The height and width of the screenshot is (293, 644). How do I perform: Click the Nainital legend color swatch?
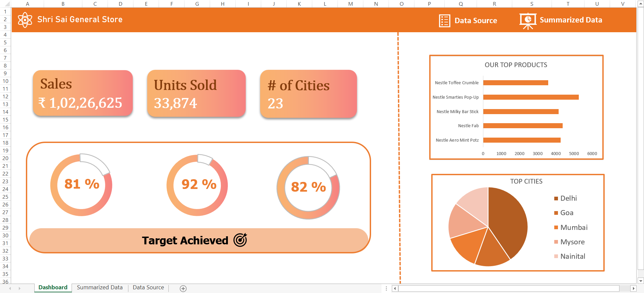[x=556, y=256]
